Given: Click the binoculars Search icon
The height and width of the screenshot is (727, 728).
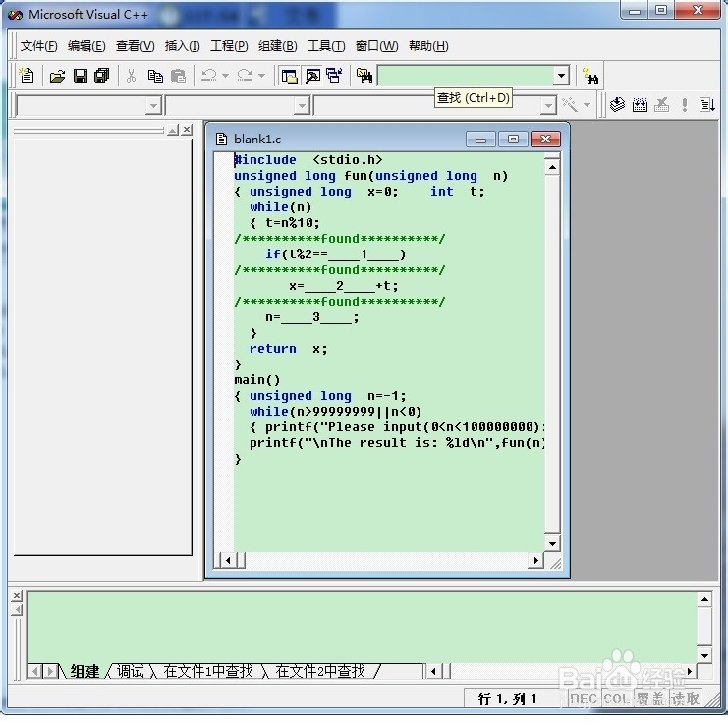Looking at the screenshot, I should point(590,76).
